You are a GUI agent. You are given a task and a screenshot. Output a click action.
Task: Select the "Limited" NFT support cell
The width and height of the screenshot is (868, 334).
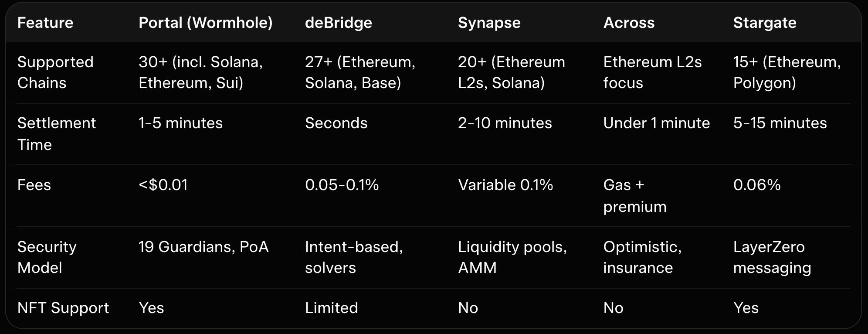click(331, 308)
